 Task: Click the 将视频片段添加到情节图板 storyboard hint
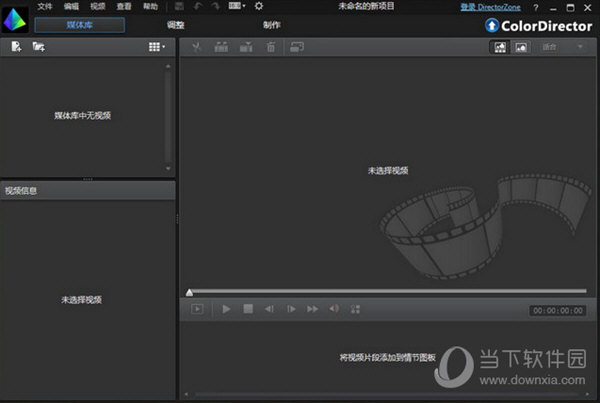(x=387, y=357)
